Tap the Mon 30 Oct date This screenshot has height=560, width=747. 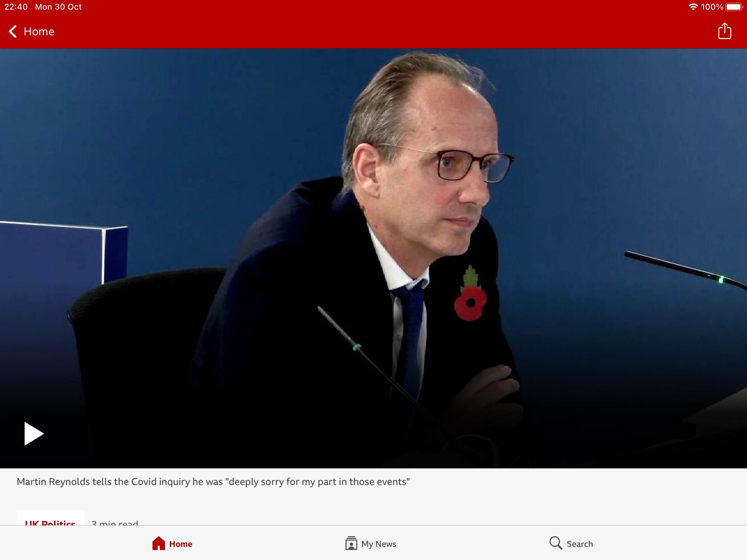tap(58, 7)
